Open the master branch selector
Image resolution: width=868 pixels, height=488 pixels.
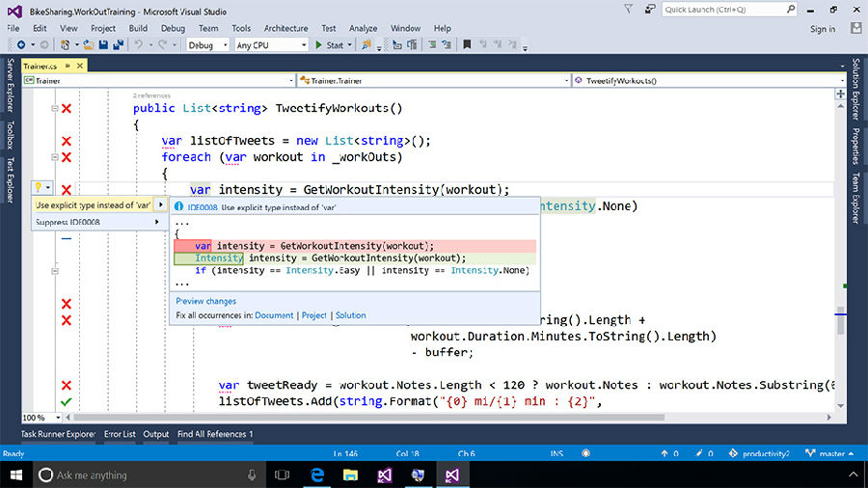[829, 453]
